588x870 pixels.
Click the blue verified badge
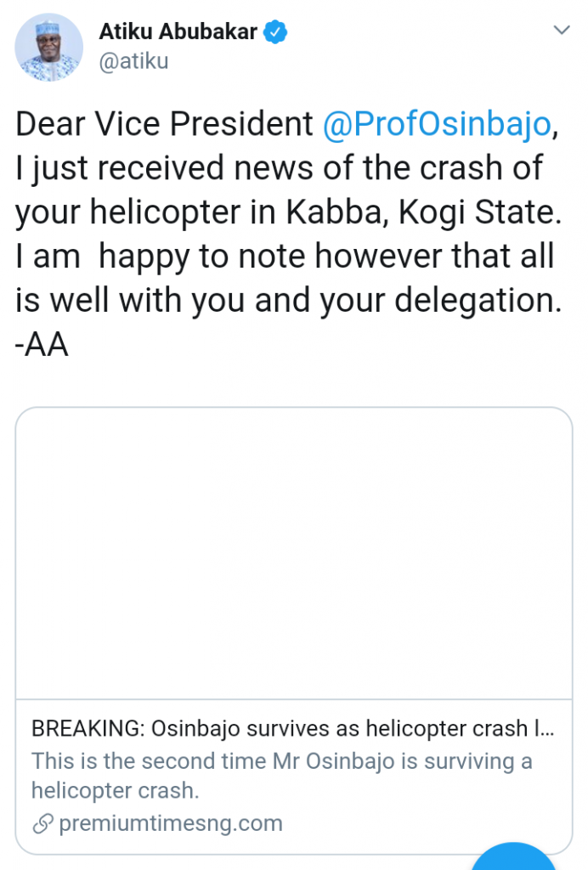click(276, 33)
